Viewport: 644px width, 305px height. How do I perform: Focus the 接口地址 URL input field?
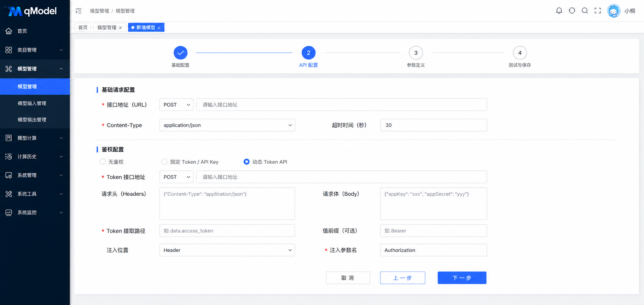point(342,105)
